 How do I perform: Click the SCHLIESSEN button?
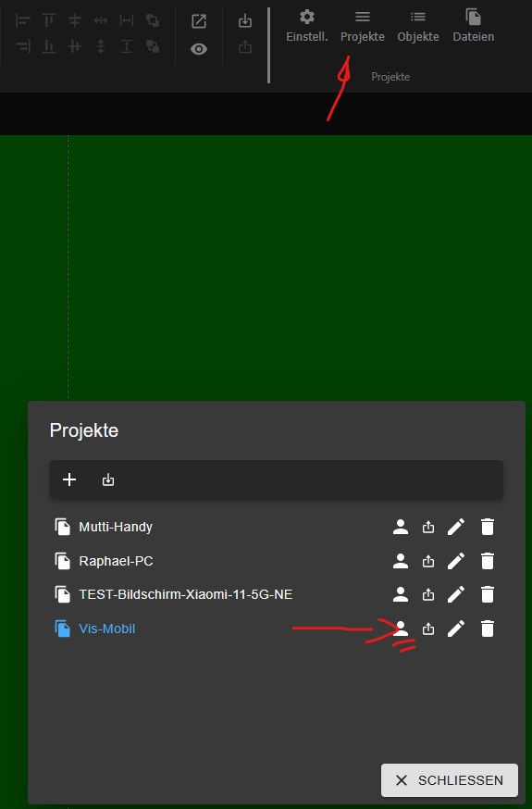pyautogui.click(x=450, y=780)
